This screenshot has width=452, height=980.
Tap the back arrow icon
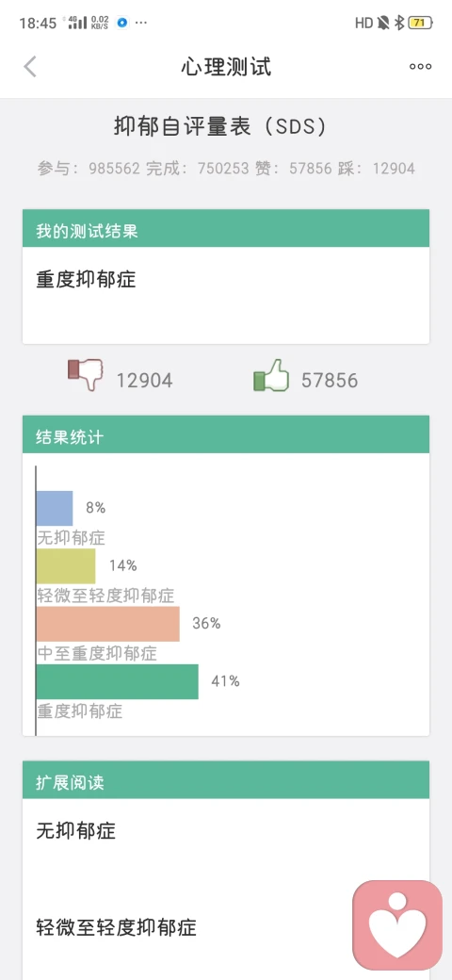pyautogui.click(x=30, y=66)
